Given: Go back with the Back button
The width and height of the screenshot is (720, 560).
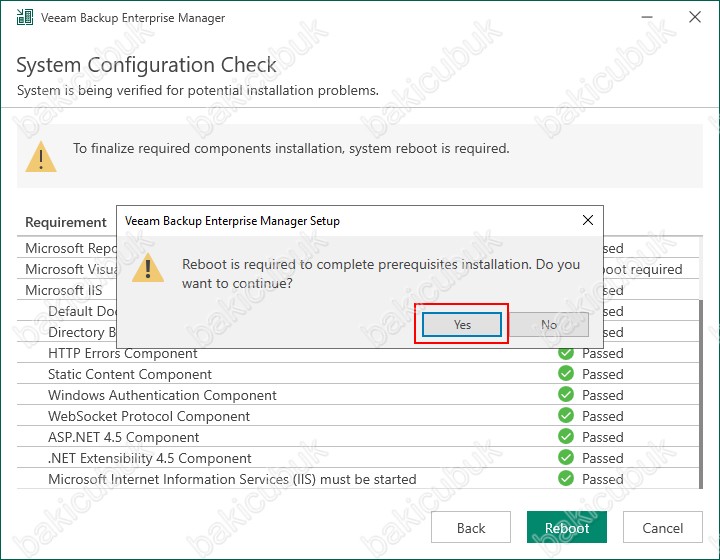Looking at the screenshot, I should pos(471,527).
